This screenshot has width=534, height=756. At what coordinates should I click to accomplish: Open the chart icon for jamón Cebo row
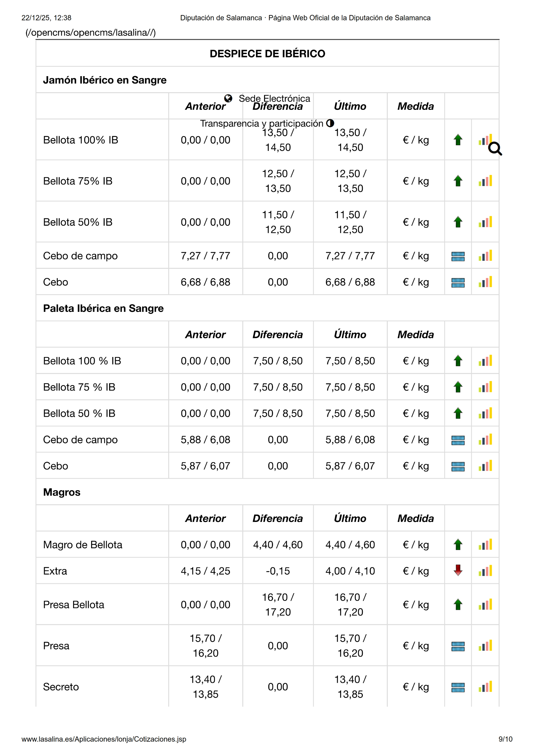click(x=485, y=282)
